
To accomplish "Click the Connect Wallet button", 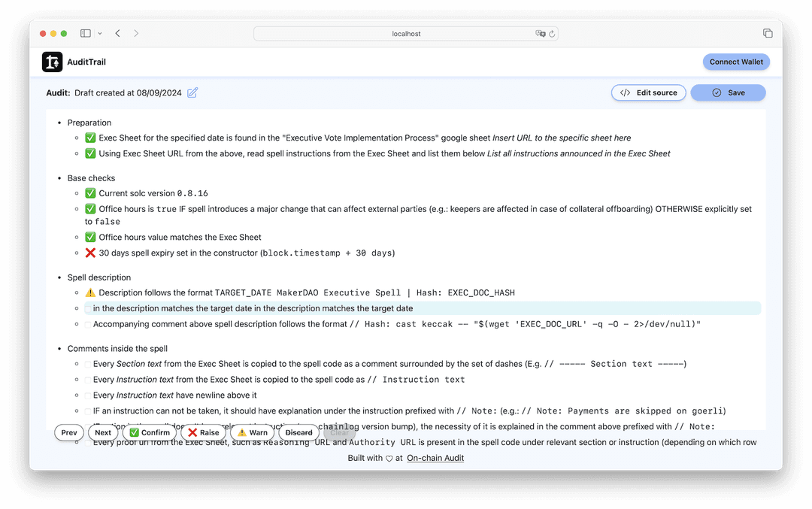I will pyautogui.click(x=736, y=62).
